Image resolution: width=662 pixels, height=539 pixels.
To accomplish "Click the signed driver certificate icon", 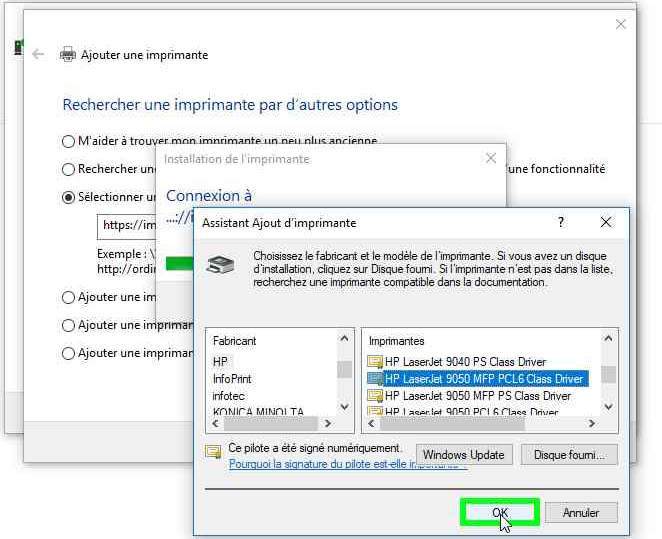I will click(x=213, y=452).
